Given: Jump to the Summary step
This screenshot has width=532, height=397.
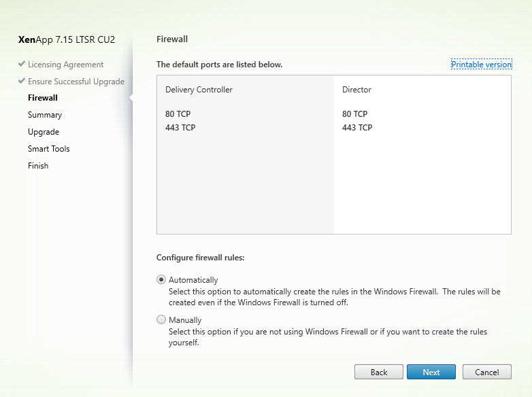Looking at the screenshot, I should coord(45,115).
